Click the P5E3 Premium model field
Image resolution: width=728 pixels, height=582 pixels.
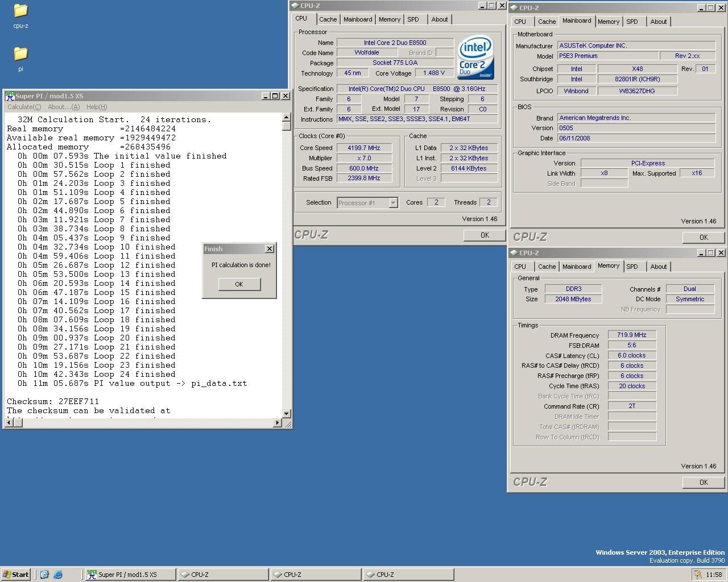[607, 56]
